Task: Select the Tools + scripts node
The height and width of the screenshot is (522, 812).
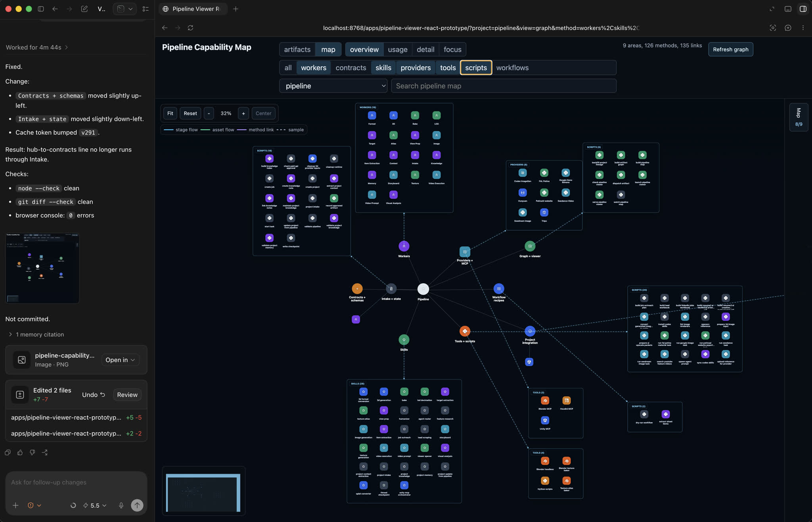Action: coord(465,331)
